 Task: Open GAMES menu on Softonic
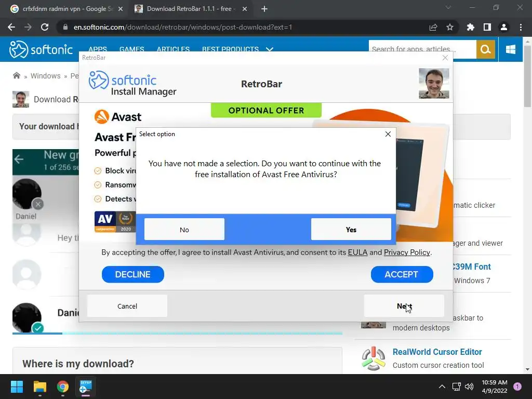pos(131,49)
